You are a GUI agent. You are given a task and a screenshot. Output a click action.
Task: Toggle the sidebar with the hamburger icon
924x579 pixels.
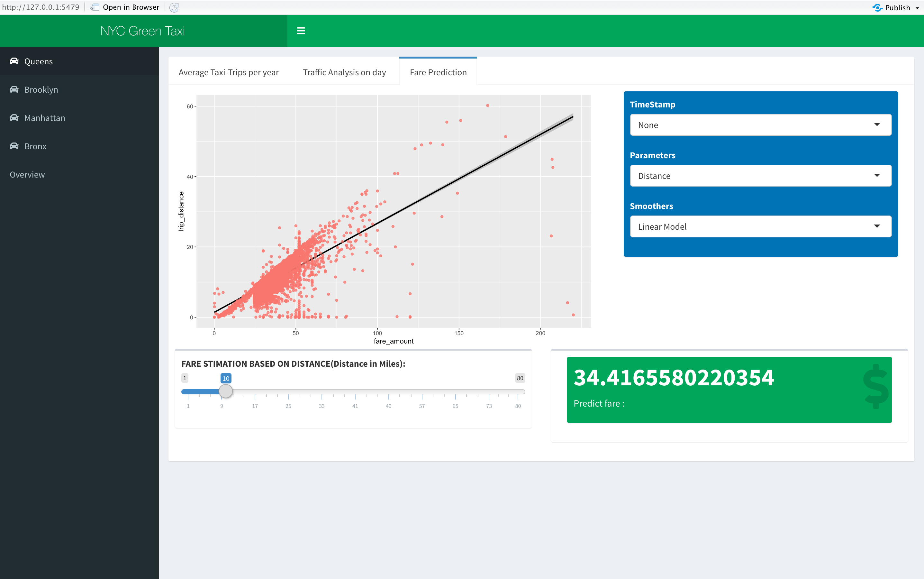(301, 31)
